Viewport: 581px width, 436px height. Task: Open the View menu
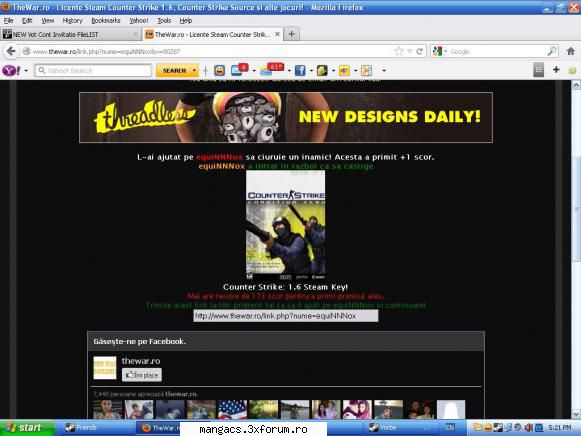click(x=48, y=21)
